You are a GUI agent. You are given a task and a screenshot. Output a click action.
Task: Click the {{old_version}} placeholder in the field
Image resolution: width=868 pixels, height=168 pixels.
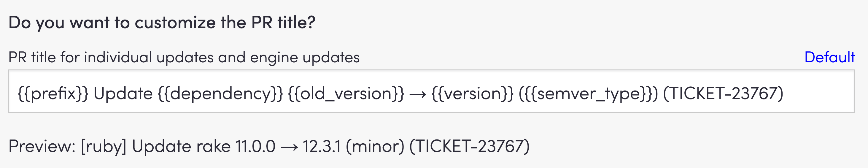pos(346,93)
